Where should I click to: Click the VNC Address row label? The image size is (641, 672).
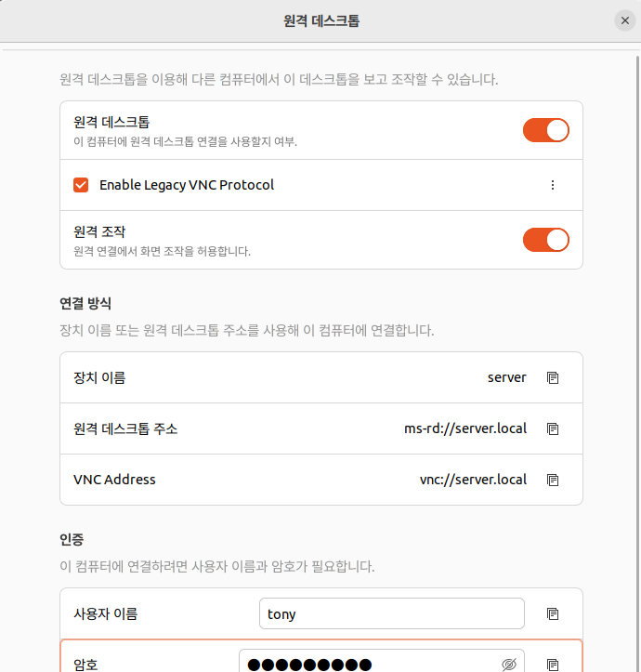[114, 480]
